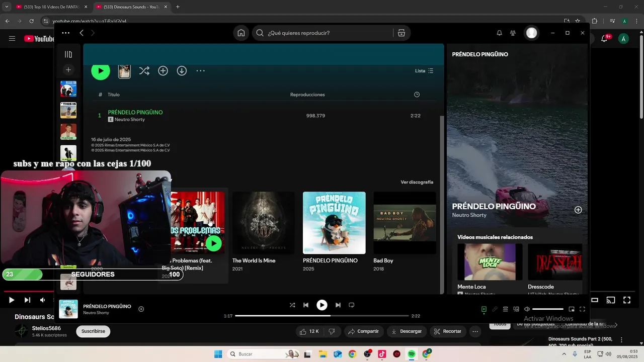
Task: Add current song via player bar plus icon
Action: click(x=141, y=309)
